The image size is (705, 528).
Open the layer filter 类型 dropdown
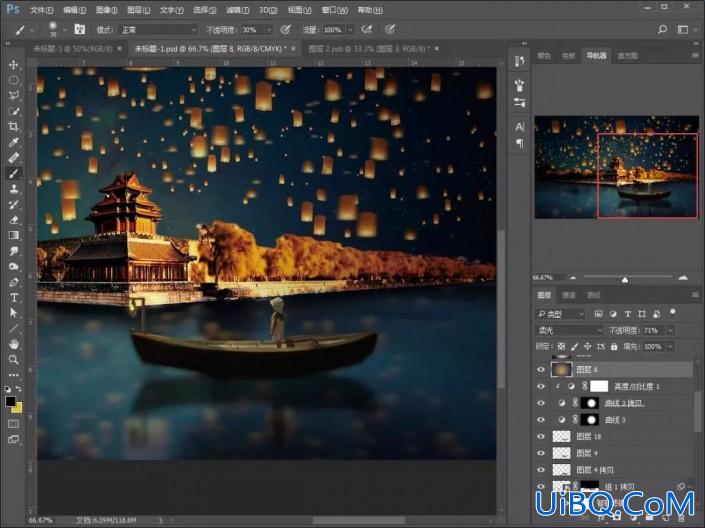(560, 314)
